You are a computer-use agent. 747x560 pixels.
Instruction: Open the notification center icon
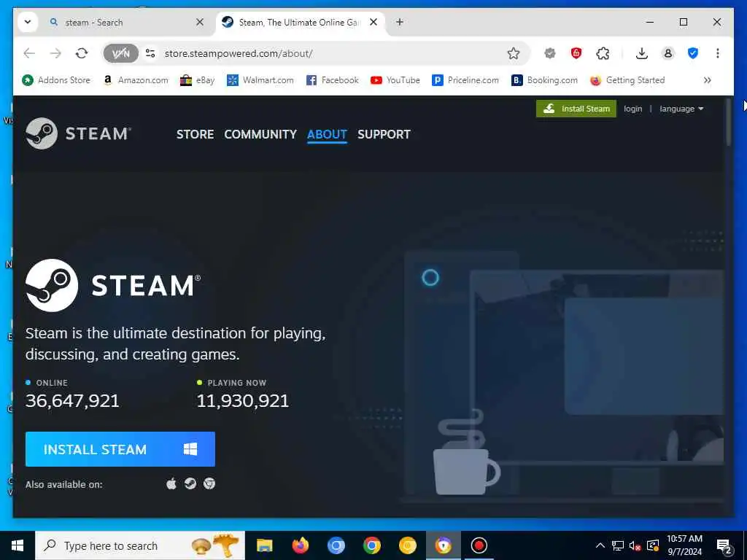pyautogui.click(x=724, y=545)
